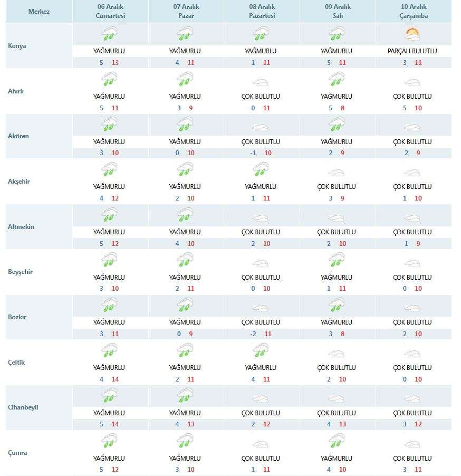Click the Merkez column header
Screen dimensions: 461x476
pyautogui.click(x=39, y=12)
